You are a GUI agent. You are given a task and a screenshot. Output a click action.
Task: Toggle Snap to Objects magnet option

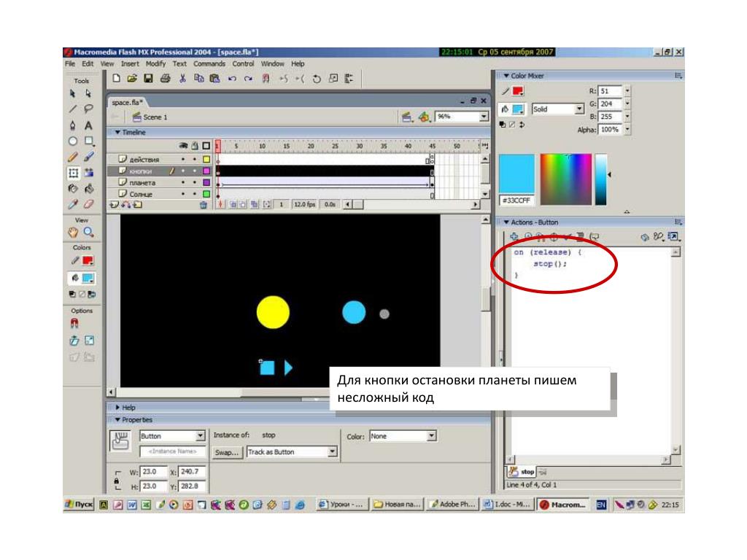[x=74, y=324]
